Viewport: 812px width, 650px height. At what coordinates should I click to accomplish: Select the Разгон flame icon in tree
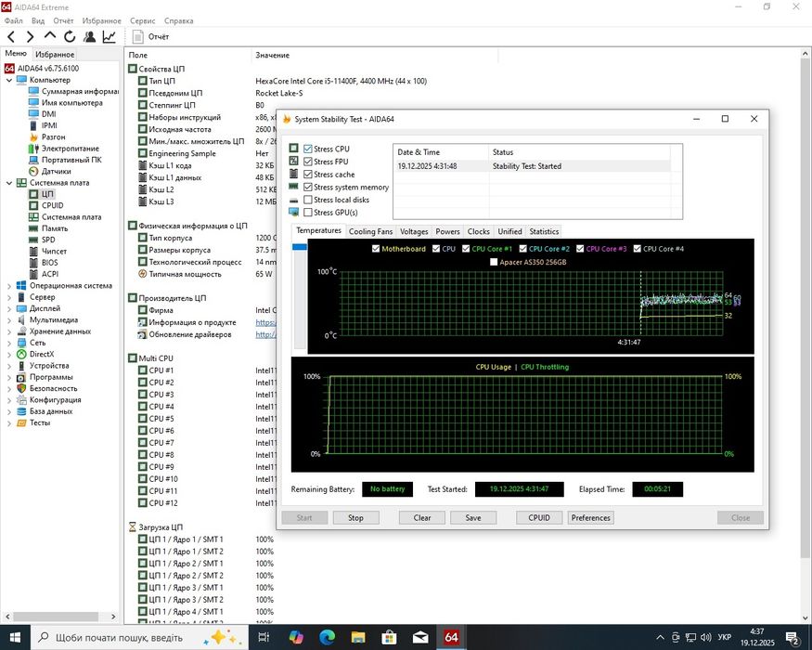pyautogui.click(x=33, y=137)
